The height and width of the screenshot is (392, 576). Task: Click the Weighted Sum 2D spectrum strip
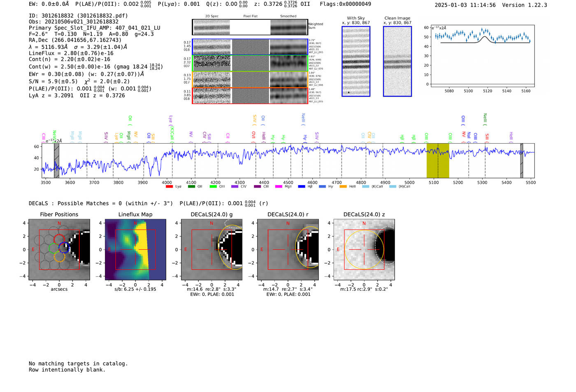(x=250, y=27)
